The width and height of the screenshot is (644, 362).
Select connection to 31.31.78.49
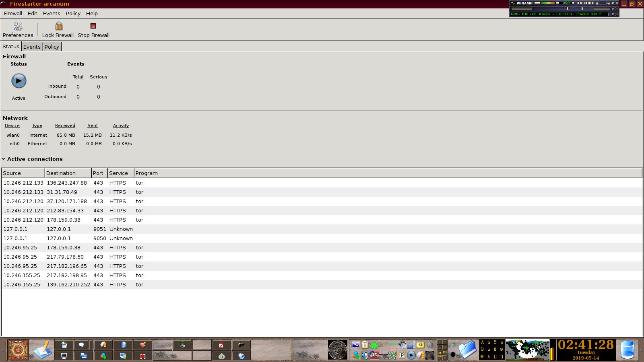coord(322,192)
